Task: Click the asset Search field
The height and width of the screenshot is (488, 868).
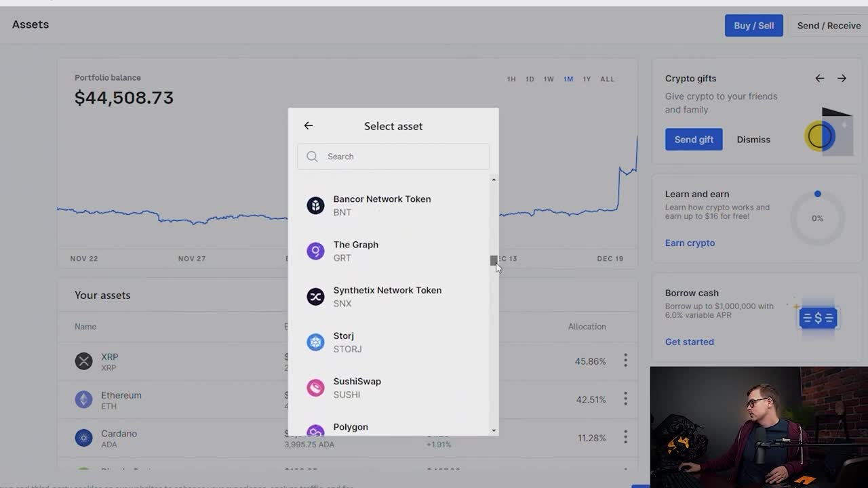Action: tap(393, 157)
